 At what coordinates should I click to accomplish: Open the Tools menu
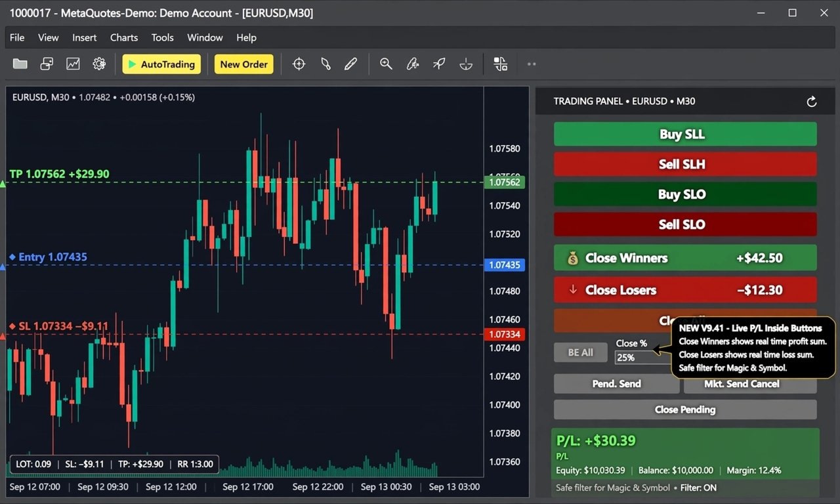163,37
